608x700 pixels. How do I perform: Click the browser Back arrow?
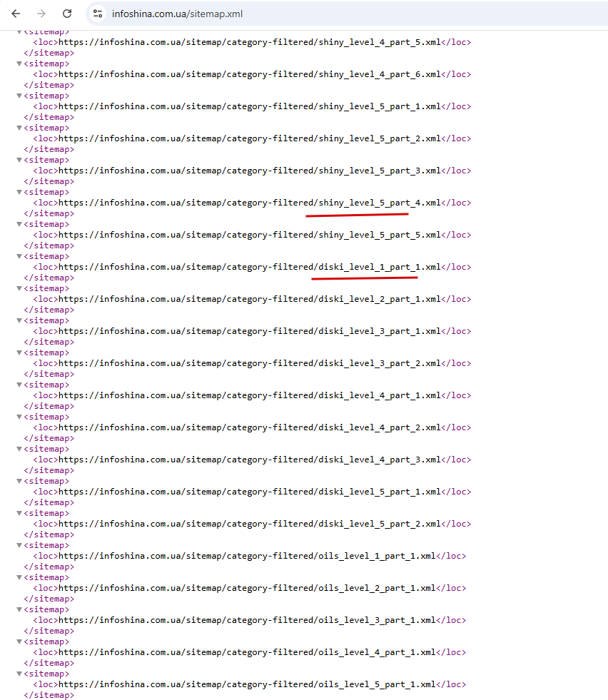pos(16,14)
